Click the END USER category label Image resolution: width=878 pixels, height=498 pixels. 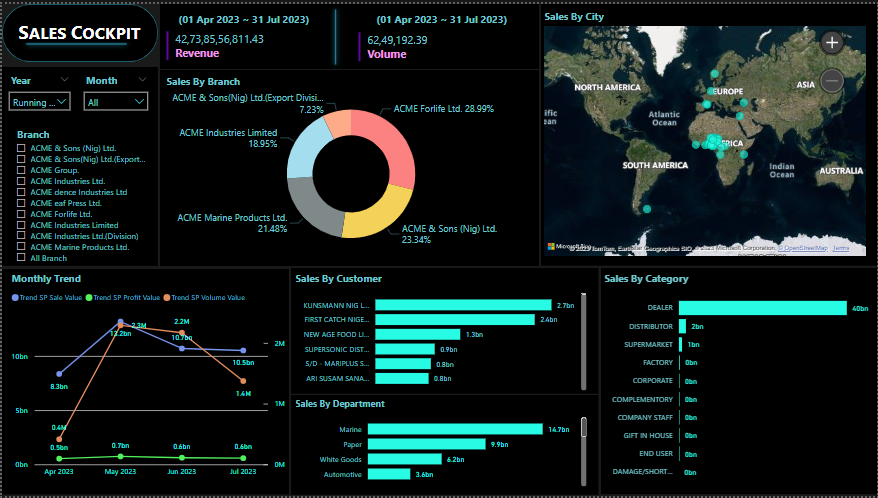[656, 453]
